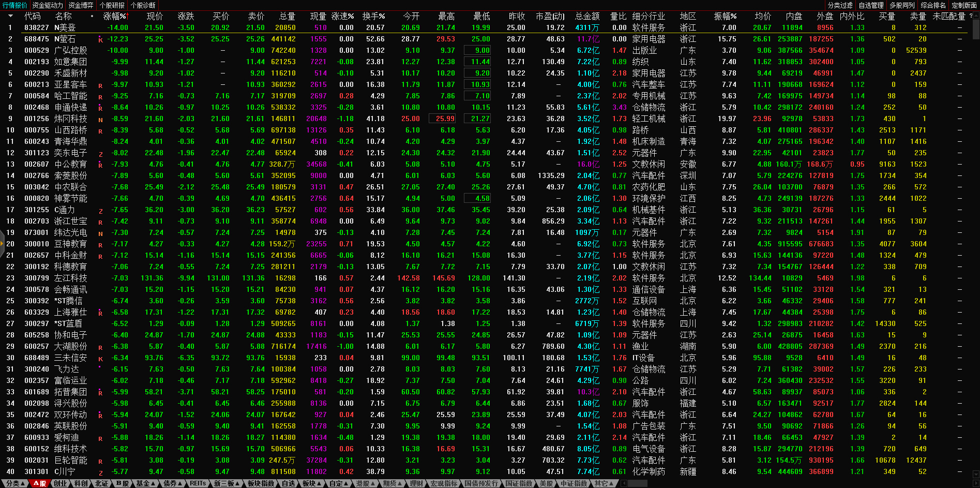Switch to the 资金驱动力 tab
Image resolution: width=980 pixels, height=488 pixels.
pos(48,5)
